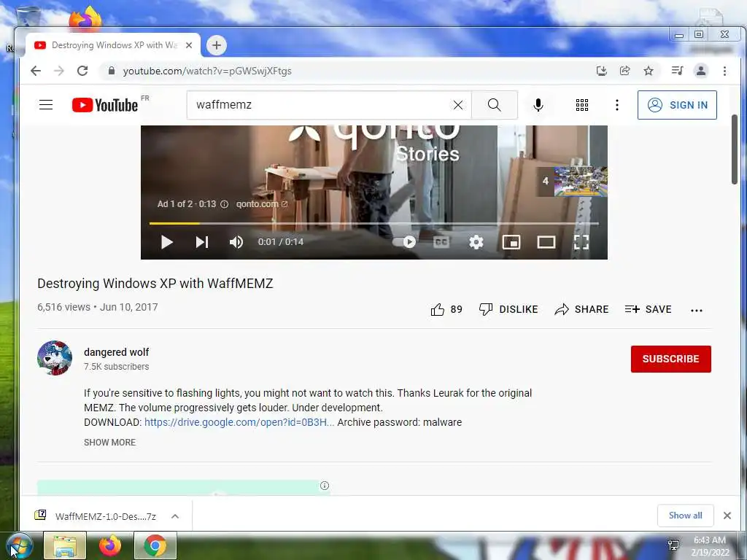Click the SHARE button
Image resolution: width=747 pixels, height=560 pixels.
[581, 309]
